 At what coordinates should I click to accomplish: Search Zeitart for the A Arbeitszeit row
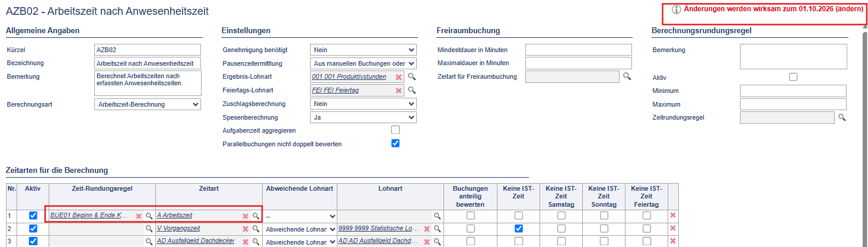[x=256, y=216]
